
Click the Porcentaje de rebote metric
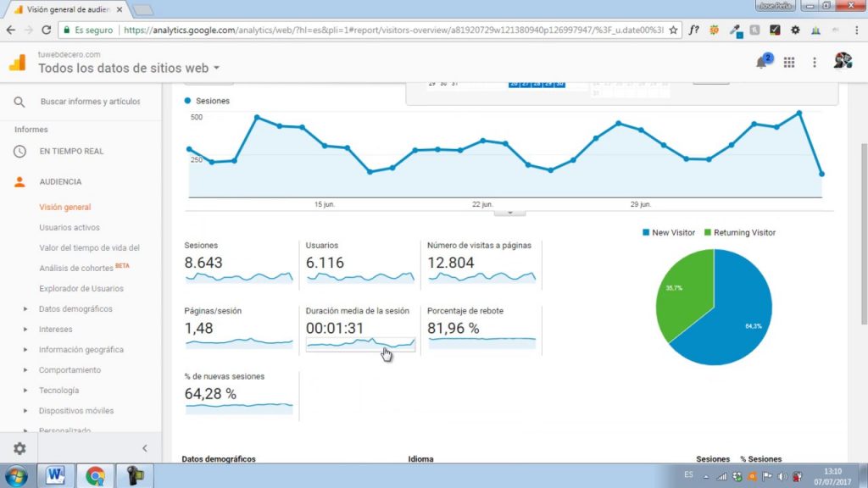[x=481, y=330]
